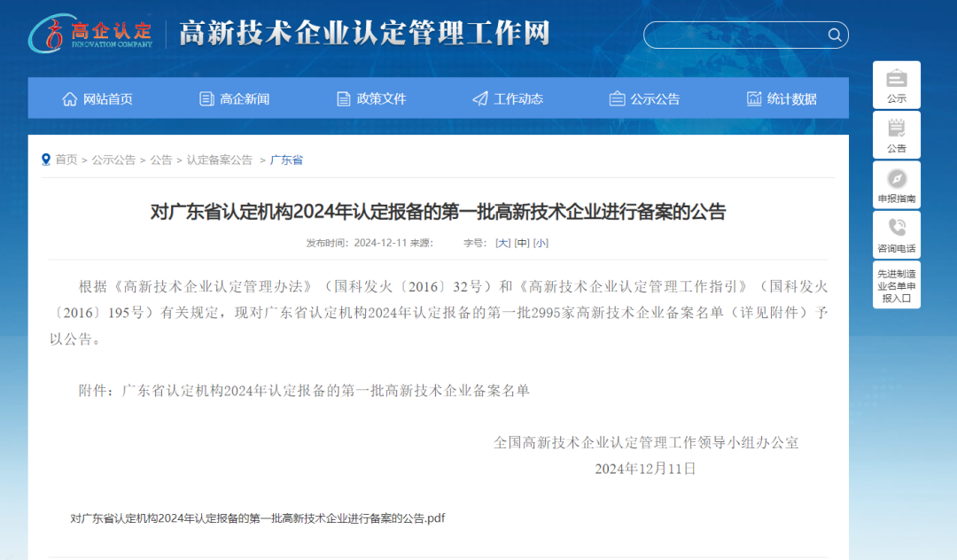This screenshot has height=560, width=957.
Task: Open the 公告 sidebar notepad icon
Action: click(897, 128)
